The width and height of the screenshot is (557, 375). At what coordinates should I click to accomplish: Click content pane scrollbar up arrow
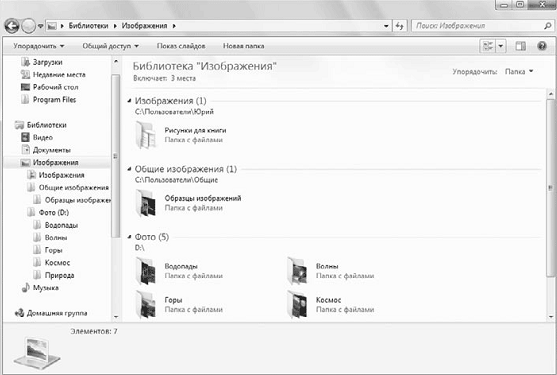(551, 94)
